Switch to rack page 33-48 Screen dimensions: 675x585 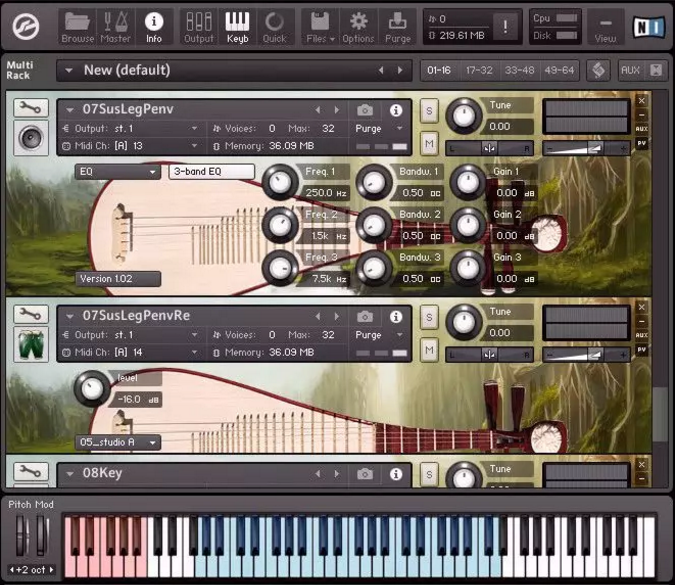click(x=519, y=70)
